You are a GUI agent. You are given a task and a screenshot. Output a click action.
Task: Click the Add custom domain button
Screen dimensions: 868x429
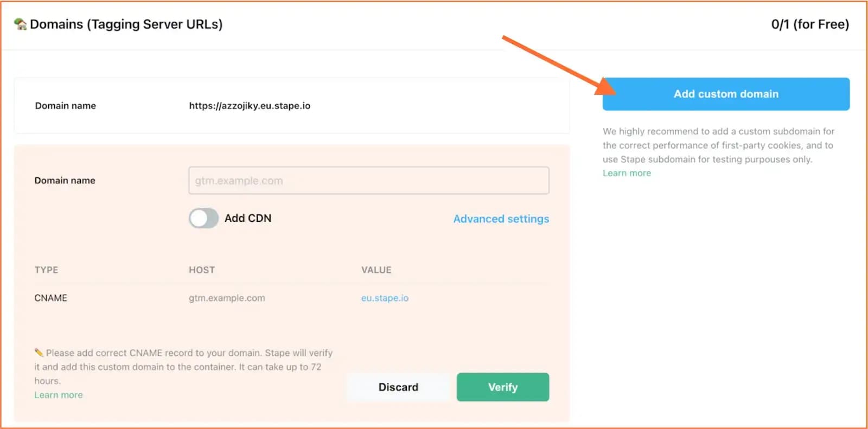(x=726, y=94)
